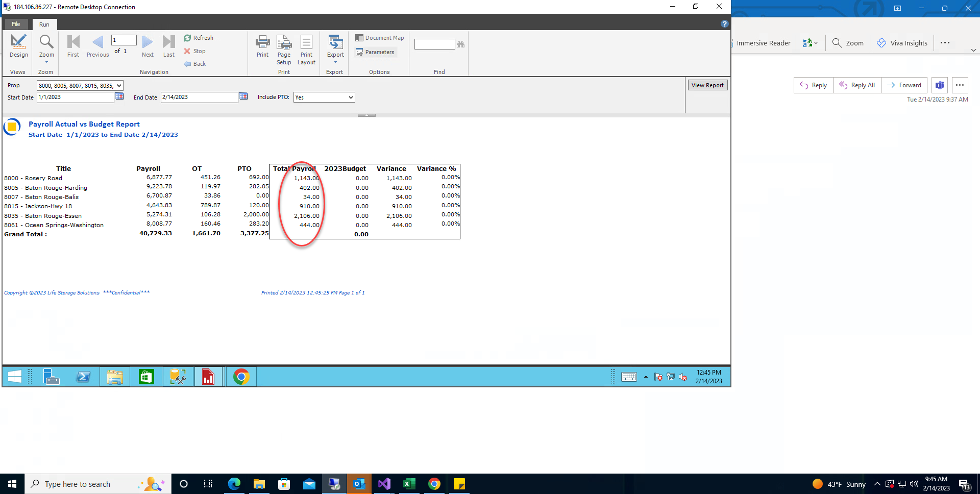980x494 pixels.
Task: Open the local notification center
Action: click(x=965, y=484)
